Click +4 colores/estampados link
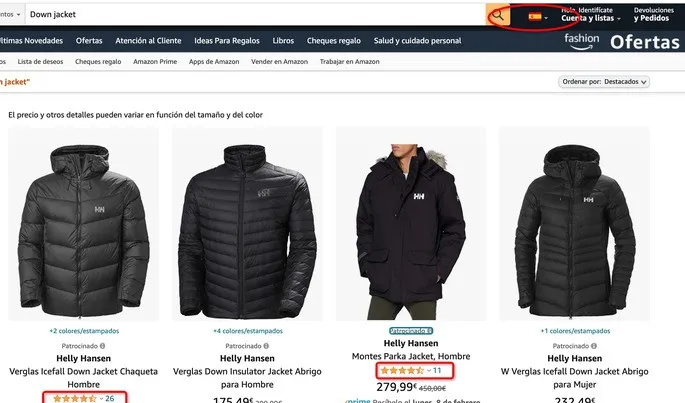 (x=248, y=331)
